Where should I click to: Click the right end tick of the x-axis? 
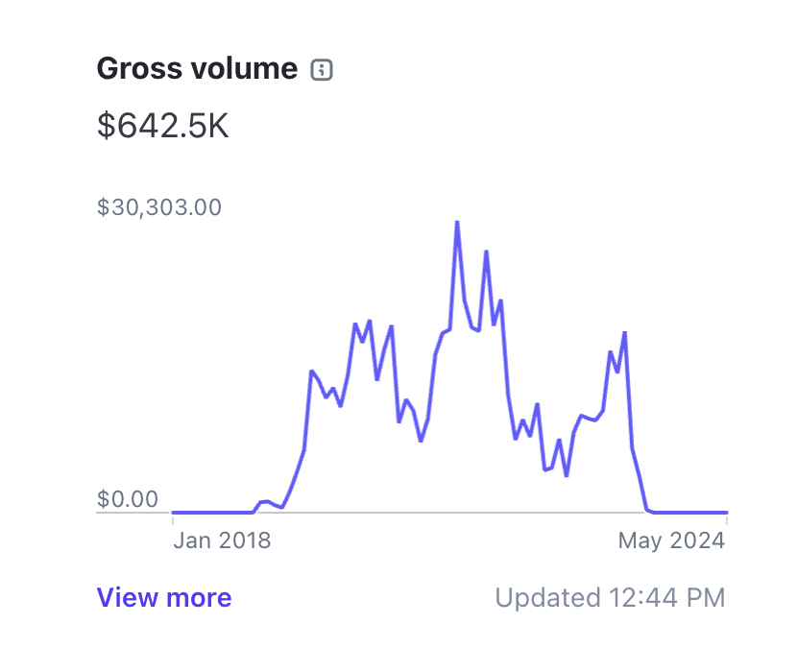click(727, 519)
